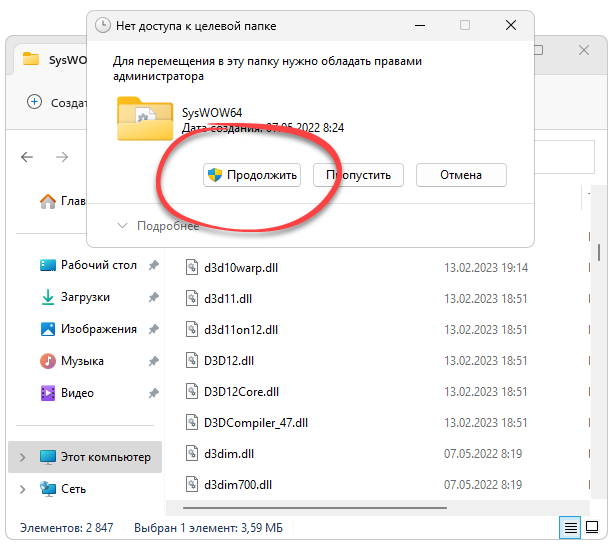Expand the Подробнее details section

pyautogui.click(x=159, y=226)
